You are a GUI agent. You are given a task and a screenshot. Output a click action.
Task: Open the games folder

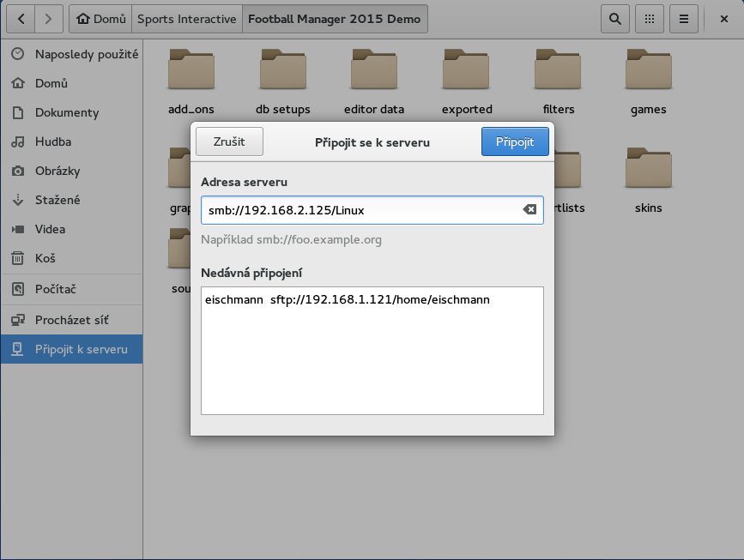click(x=648, y=82)
